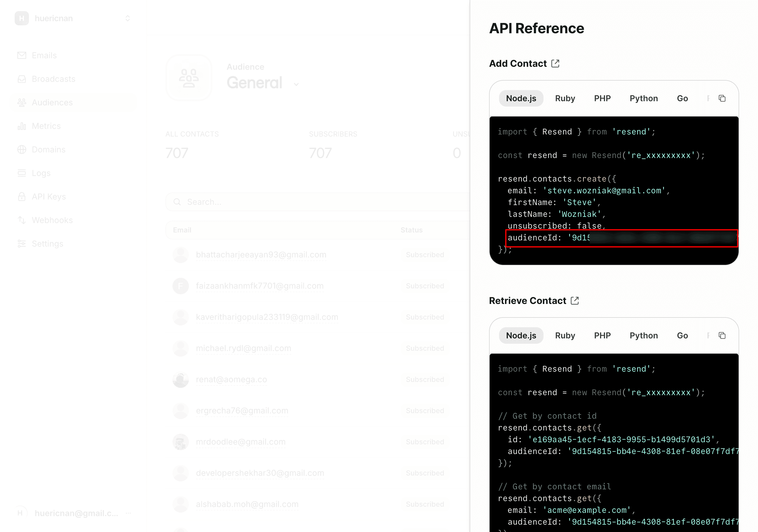Viewport: 758px width, 532px height.
Task: Select PHP tab in Add Contact snippet
Action: point(602,98)
